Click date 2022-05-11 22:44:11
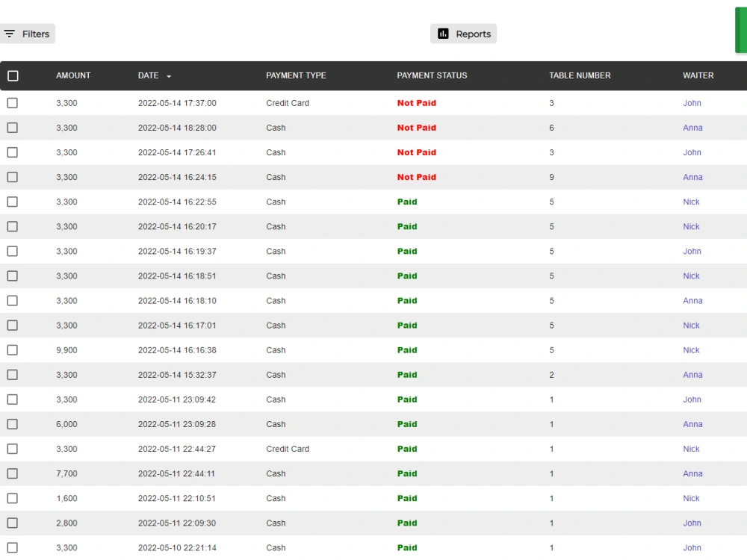The height and width of the screenshot is (560, 747). [176, 474]
